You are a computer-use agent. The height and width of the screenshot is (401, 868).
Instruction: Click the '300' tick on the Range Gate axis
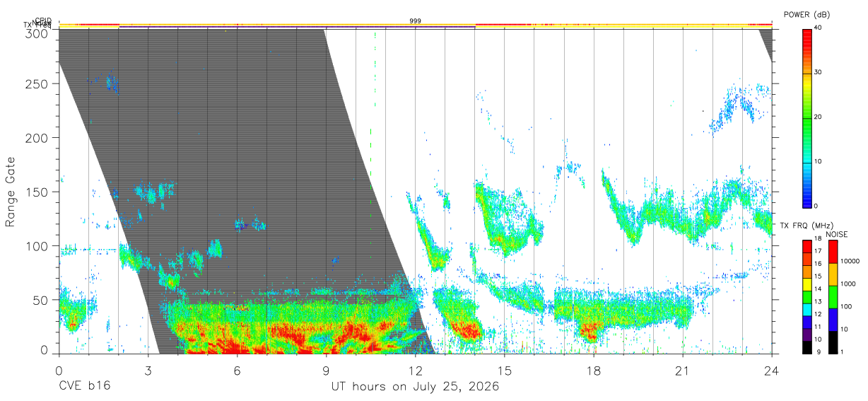point(37,33)
